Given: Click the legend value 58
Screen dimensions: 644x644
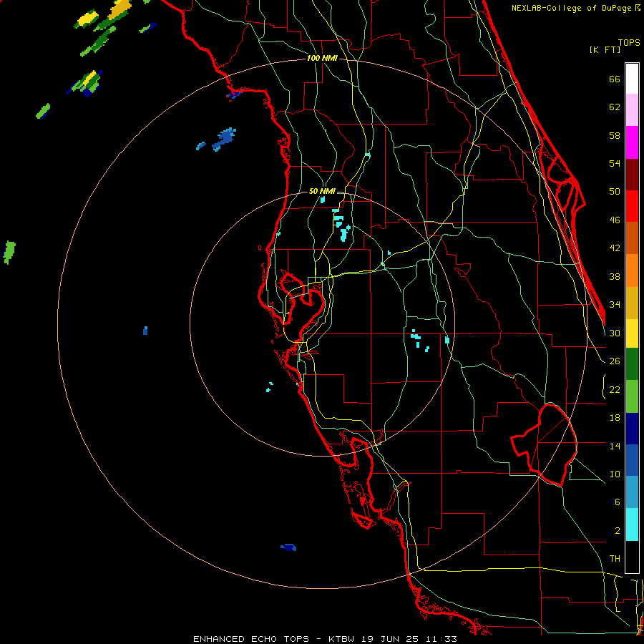Looking at the screenshot, I should click(615, 135).
